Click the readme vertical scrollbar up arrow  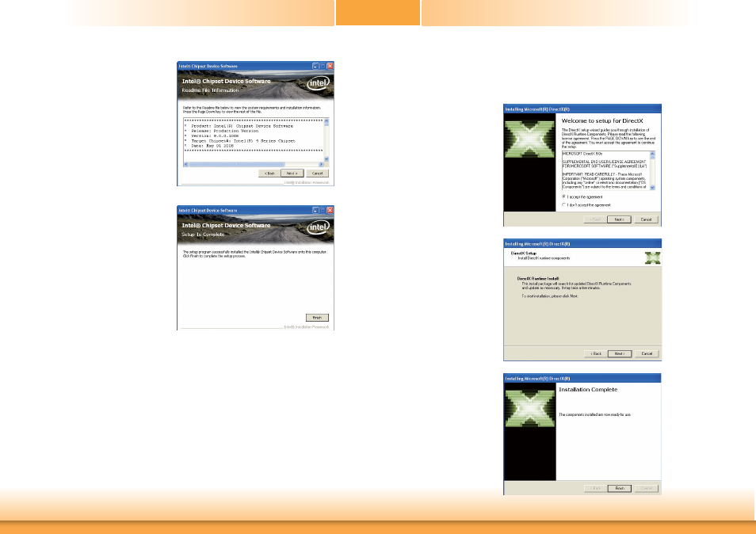pos(326,120)
